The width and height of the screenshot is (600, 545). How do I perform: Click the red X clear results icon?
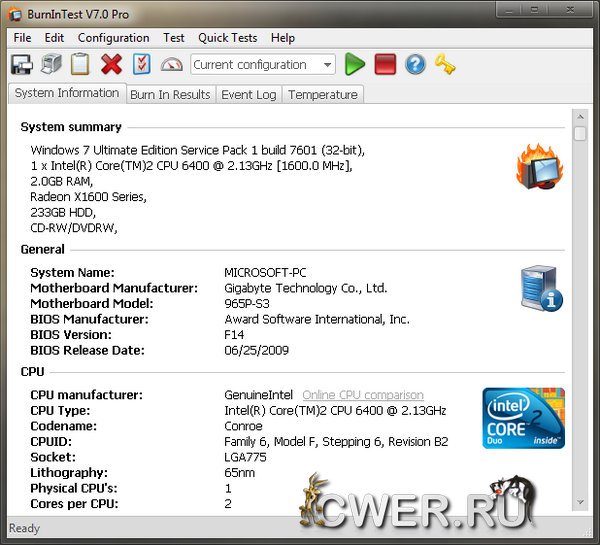click(111, 65)
